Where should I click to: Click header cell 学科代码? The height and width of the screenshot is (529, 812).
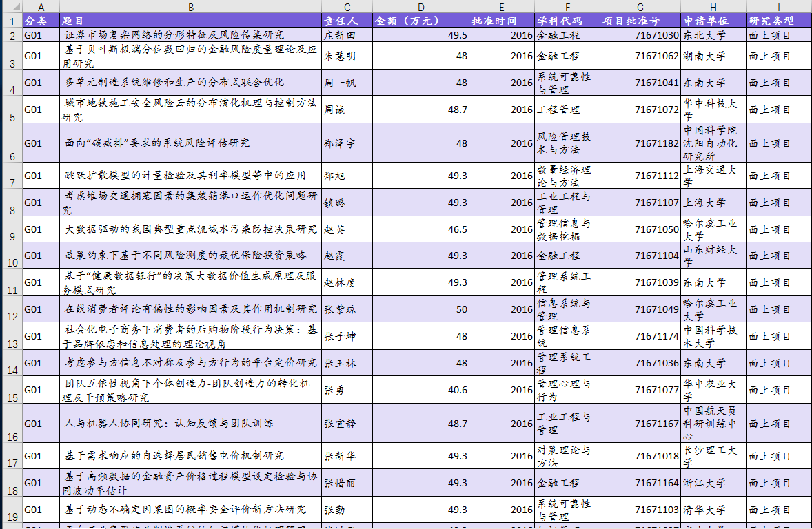[x=567, y=21]
